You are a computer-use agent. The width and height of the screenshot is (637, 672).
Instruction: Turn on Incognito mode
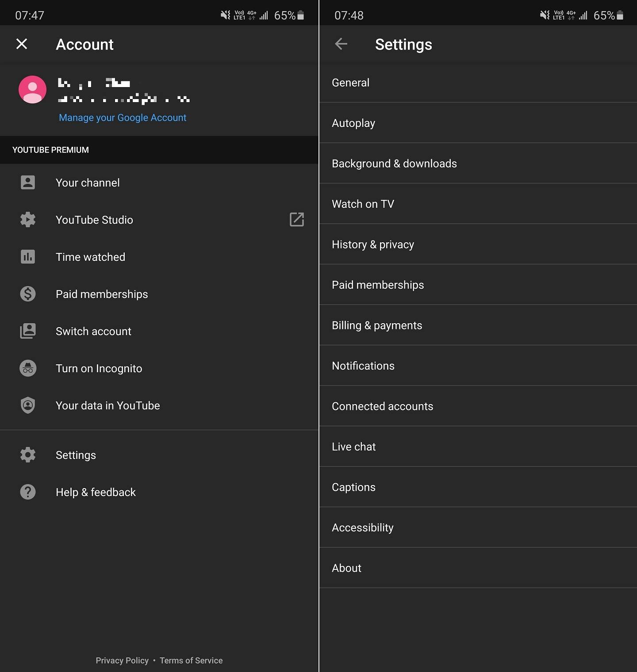pos(159,368)
